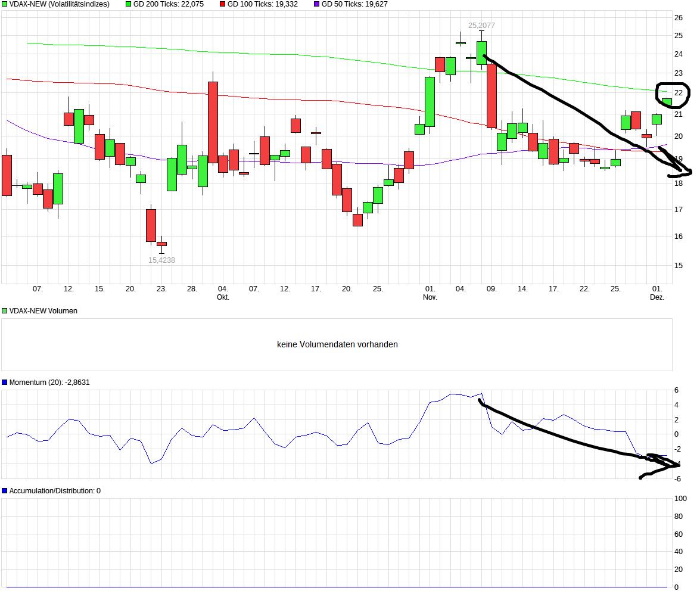The width and height of the screenshot is (700, 594).
Task: Click the 01. Nov. date axis label
Action: point(430,293)
